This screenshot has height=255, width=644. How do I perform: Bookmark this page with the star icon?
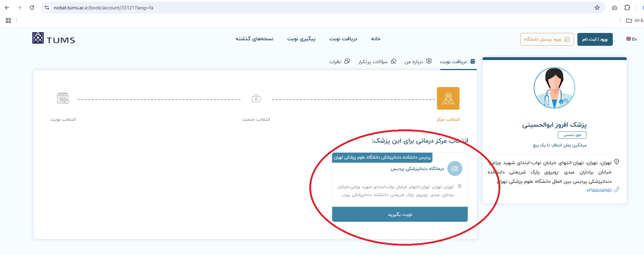tap(597, 8)
